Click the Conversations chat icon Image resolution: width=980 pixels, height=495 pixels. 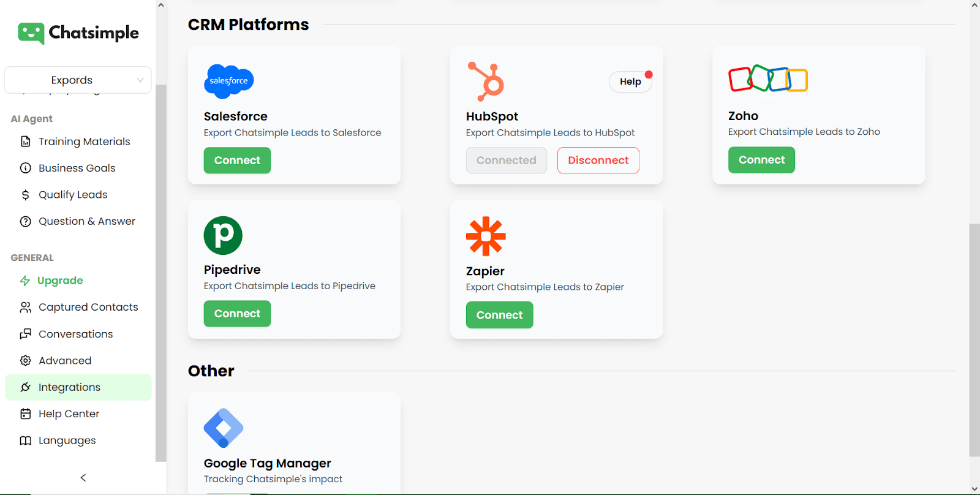[25, 334]
